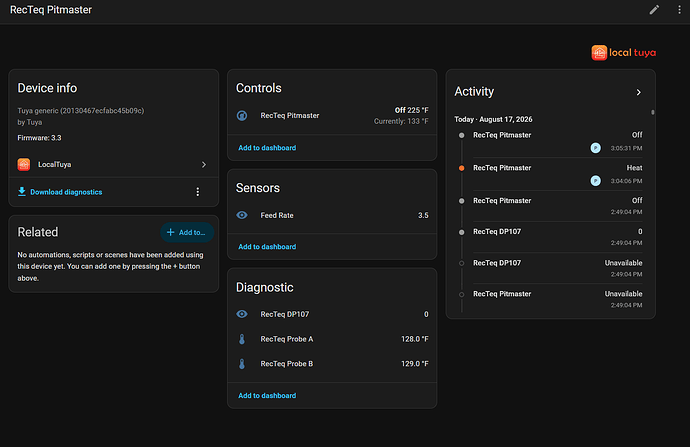The image size is (690, 447).
Task: Click the RecTeq Probe A thermometer icon
Action: point(242,339)
